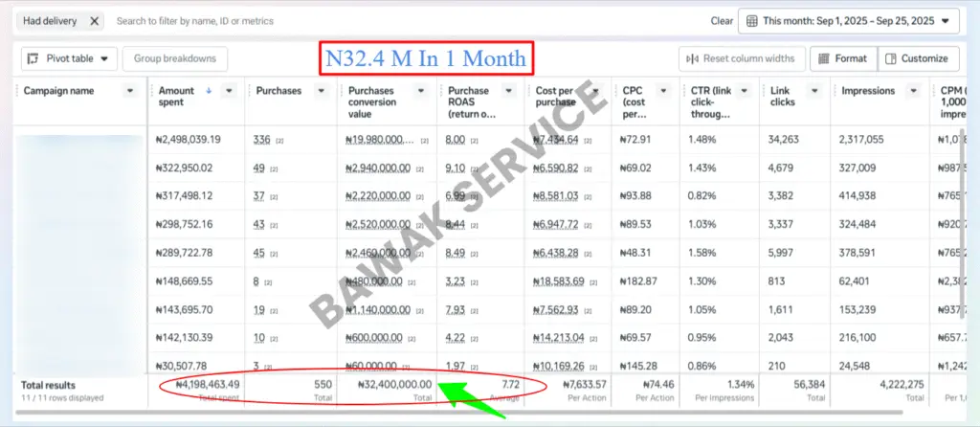Click the calendar icon in date range selector
The height and width of the screenshot is (427, 980).
(752, 20)
